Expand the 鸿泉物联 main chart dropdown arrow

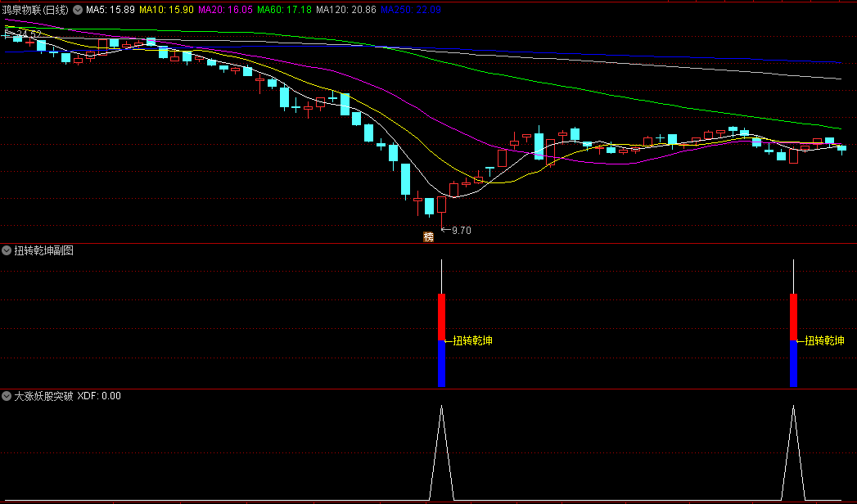78,10
